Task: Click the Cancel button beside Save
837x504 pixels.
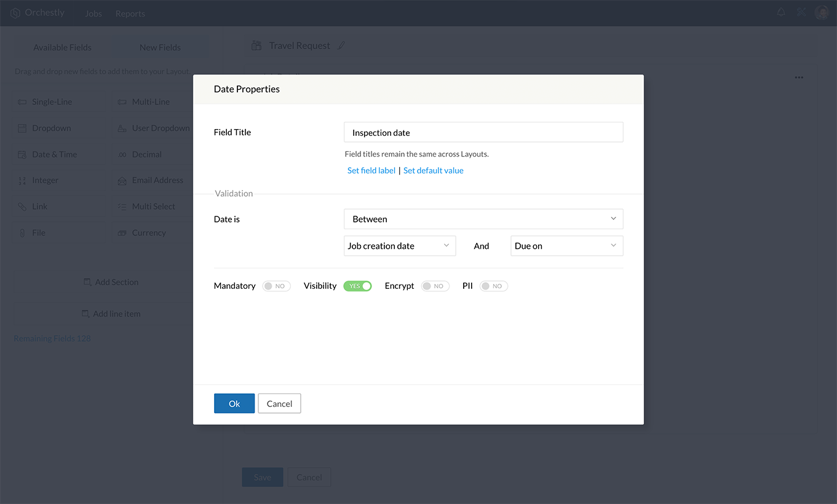Action: (309, 477)
